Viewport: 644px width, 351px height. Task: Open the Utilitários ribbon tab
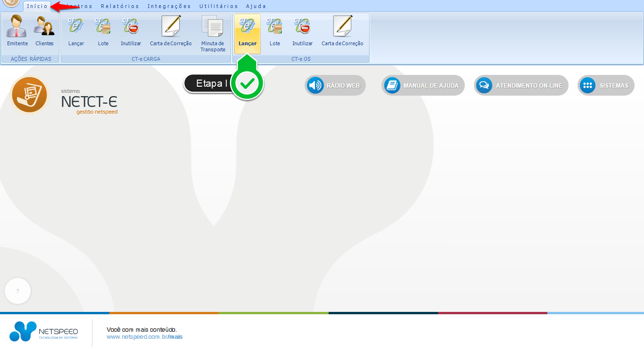pyautogui.click(x=218, y=6)
